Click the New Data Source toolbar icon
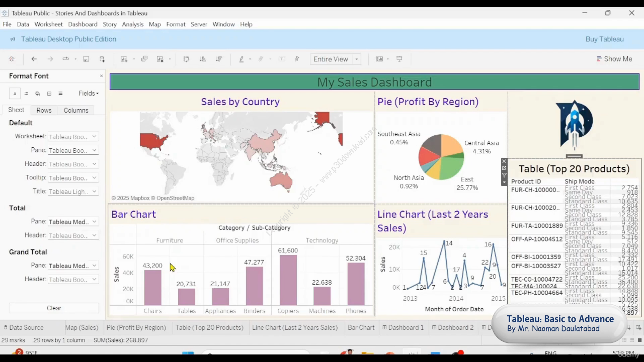The image size is (644, 362). click(x=102, y=59)
